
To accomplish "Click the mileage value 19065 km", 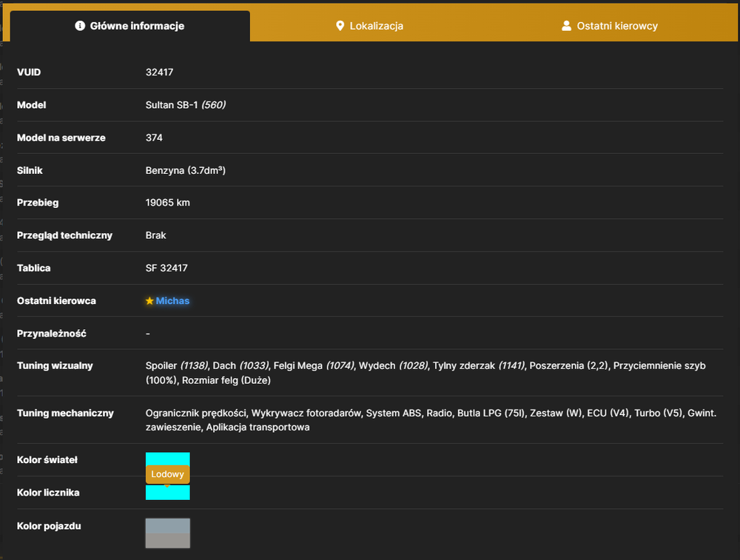I will [x=167, y=203].
